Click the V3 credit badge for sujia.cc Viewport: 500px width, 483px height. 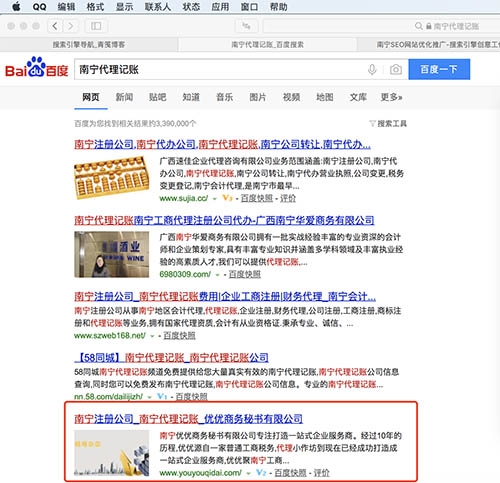point(227,198)
